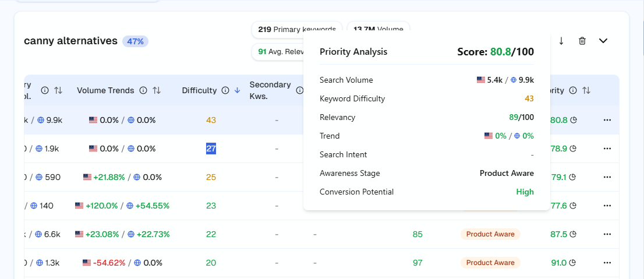Click the Volume Trends column header label
Image resolution: width=644 pixels, height=279 pixels.
click(105, 90)
